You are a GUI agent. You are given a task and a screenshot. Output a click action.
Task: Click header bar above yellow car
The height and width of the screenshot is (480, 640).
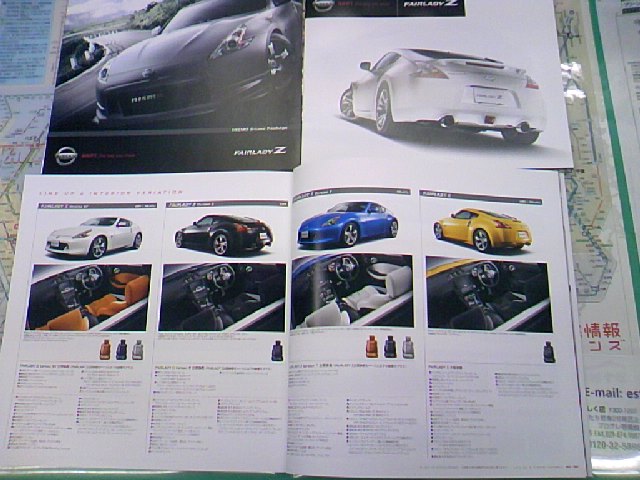480,197
